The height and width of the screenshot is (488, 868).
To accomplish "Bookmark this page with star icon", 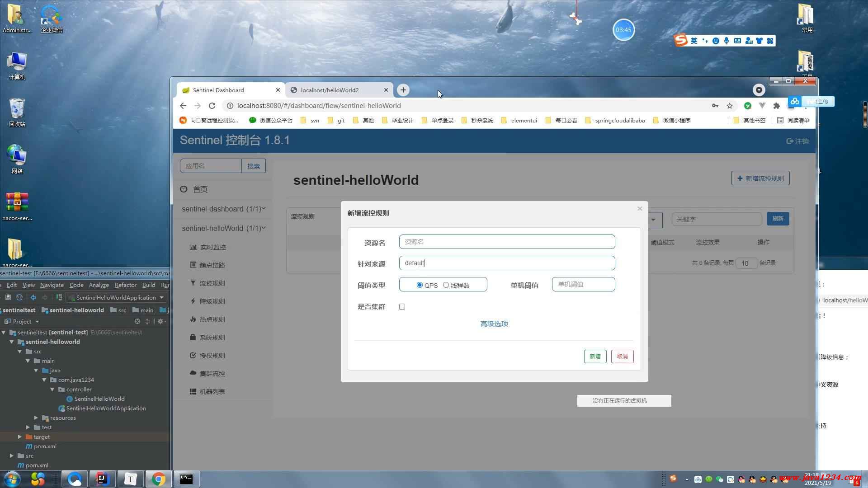I will 730,106.
